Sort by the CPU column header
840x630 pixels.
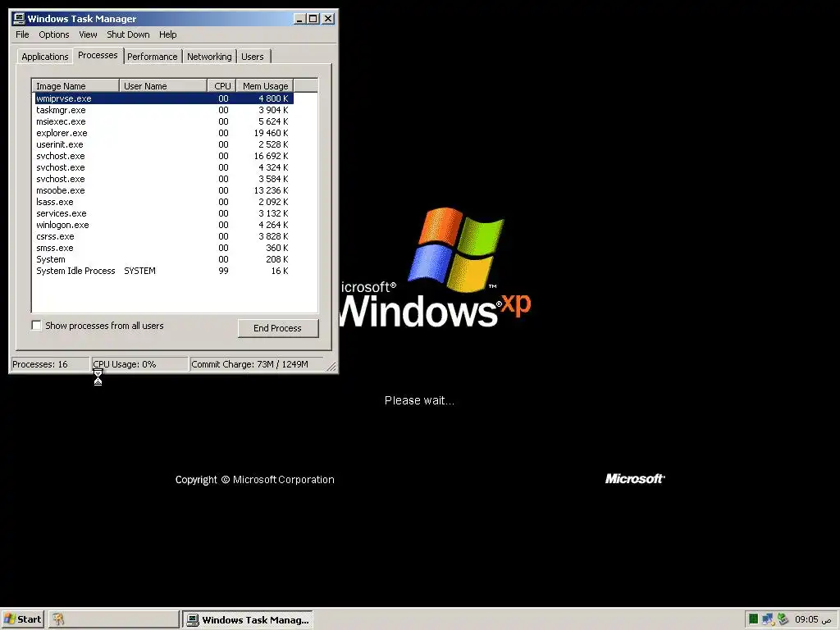coord(221,85)
